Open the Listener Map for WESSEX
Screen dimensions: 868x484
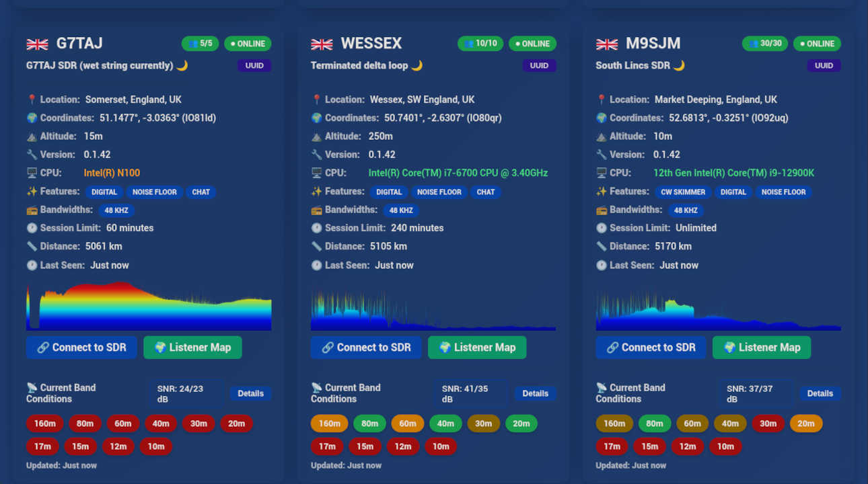tap(476, 348)
